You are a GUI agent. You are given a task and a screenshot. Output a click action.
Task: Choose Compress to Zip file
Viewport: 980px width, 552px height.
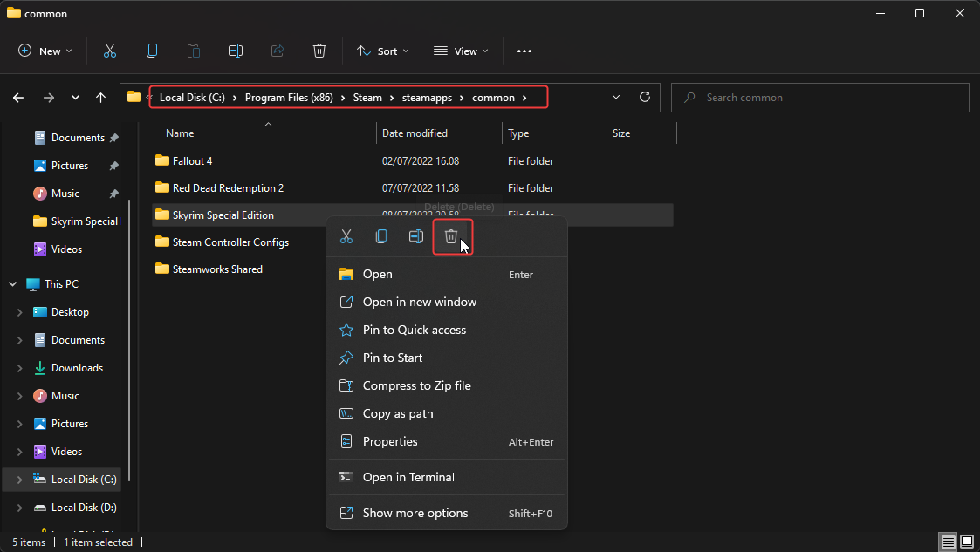tap(416, 385)
